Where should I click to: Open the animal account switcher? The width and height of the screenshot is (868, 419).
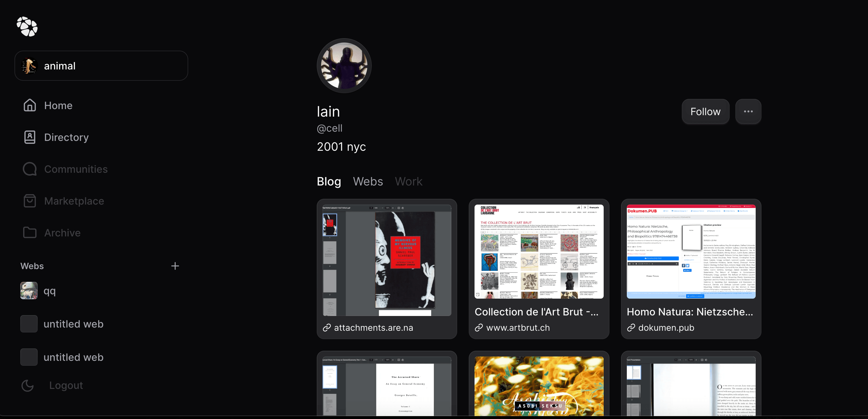101,65
